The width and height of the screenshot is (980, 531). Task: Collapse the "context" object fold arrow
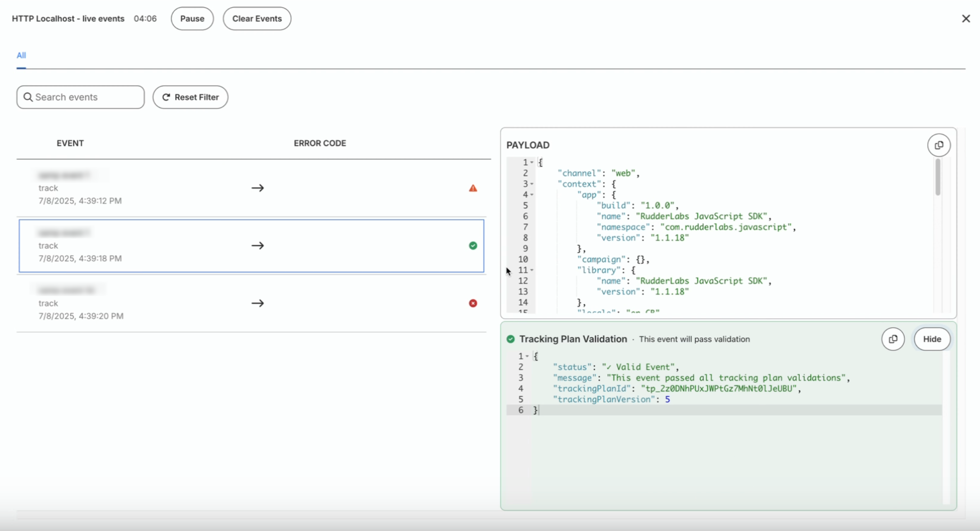coord(532,184)
